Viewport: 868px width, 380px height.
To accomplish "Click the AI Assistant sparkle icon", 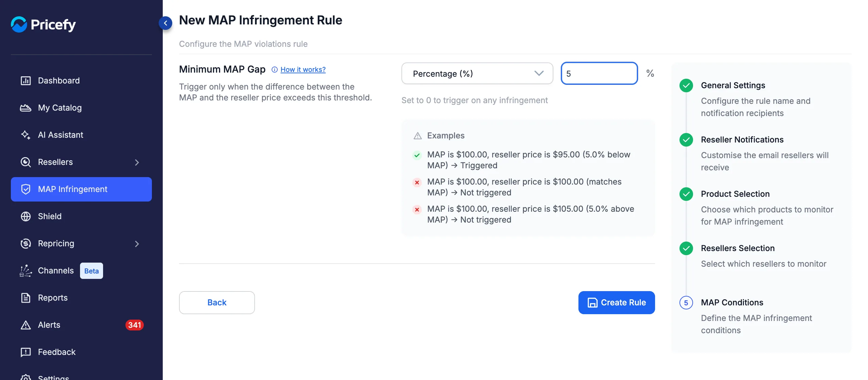I will (x=26, y=135).
